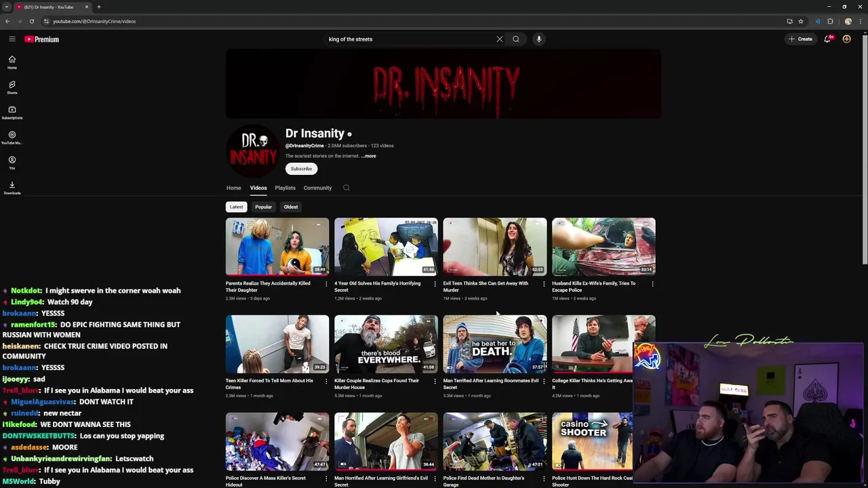
Task: Reload the browser page
Action: 31,21
